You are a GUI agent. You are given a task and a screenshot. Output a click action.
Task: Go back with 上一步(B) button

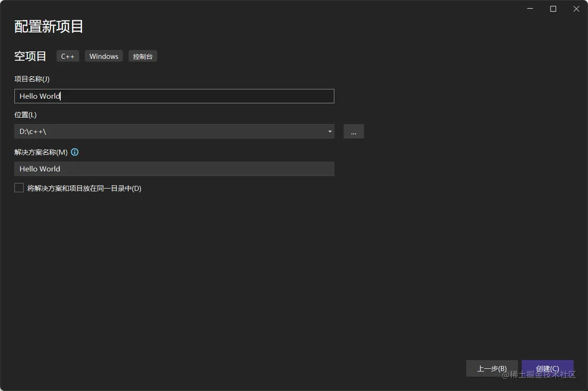click(492, 369)
